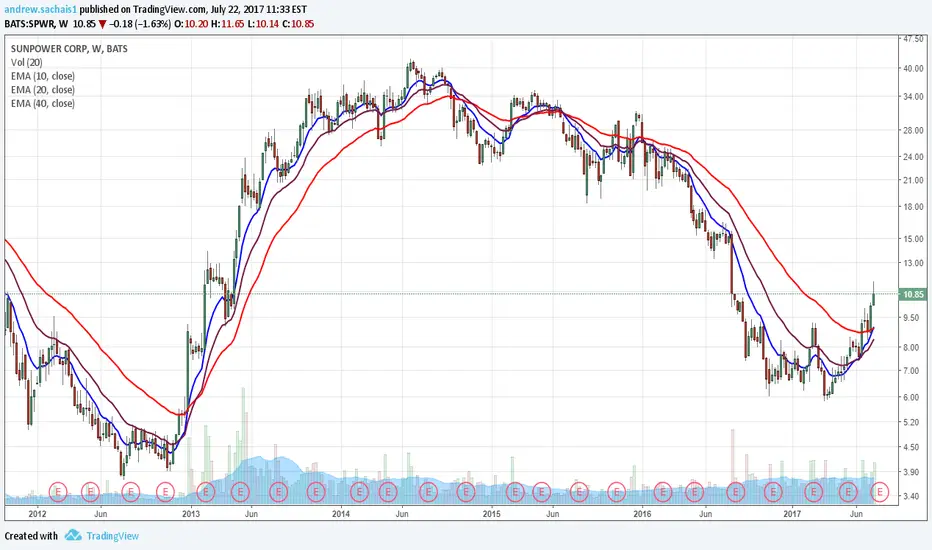Click the earnings marker just right of 2014 label
The image size is (932, 550).
359,492
